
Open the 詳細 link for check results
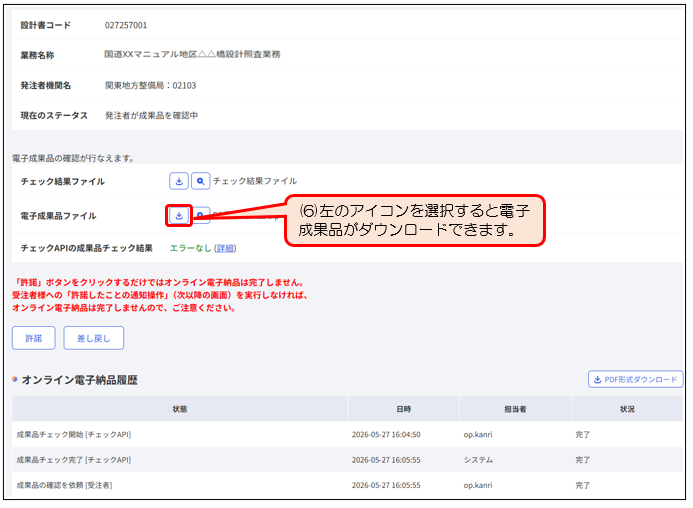(225, 248)
